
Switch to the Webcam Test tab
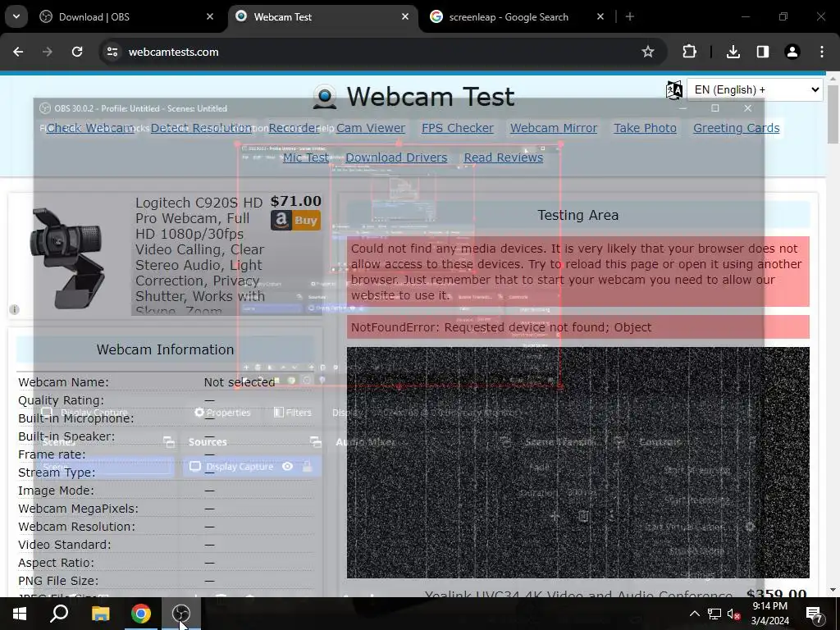tap(323, 17)
